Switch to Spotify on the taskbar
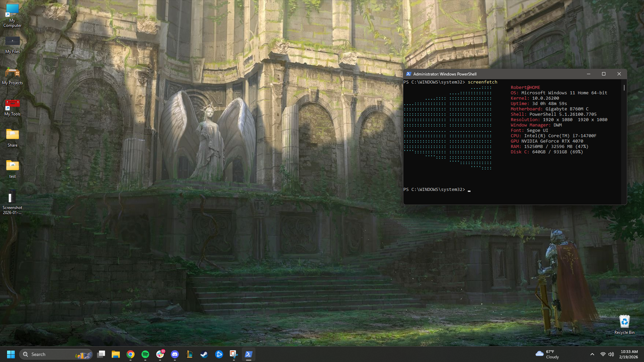This screenshot has height=362, width=644. pos(145,354)
